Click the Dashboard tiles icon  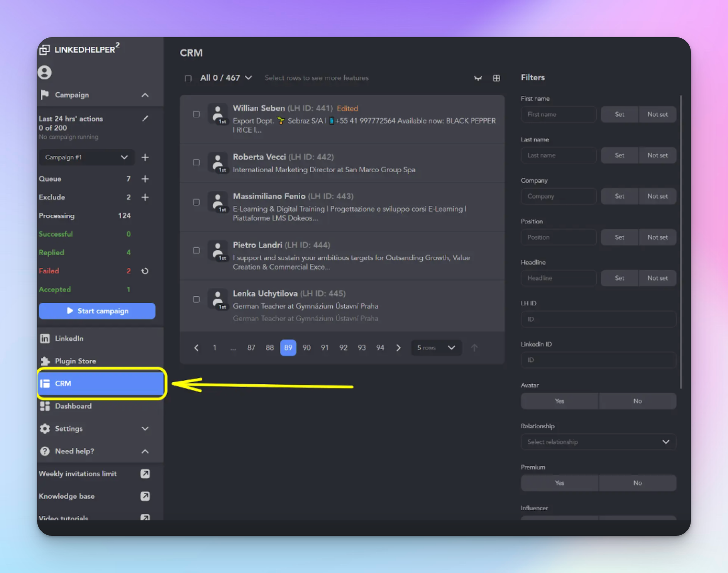coord(45,406)
